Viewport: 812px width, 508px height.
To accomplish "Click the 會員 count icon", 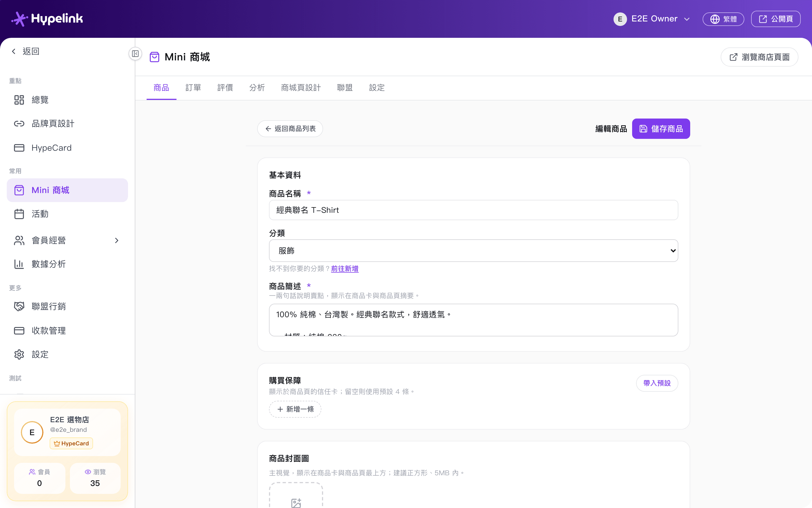I will click(32, 472).
